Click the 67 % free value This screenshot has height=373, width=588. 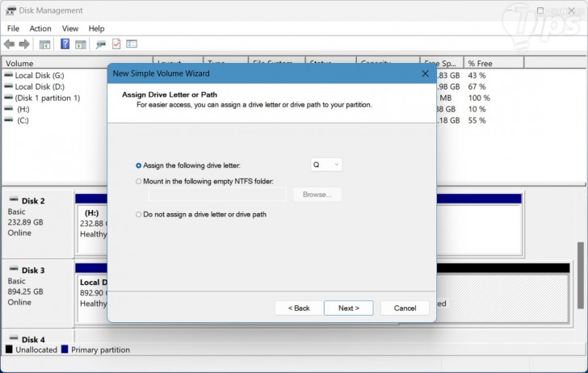[477, 86]
